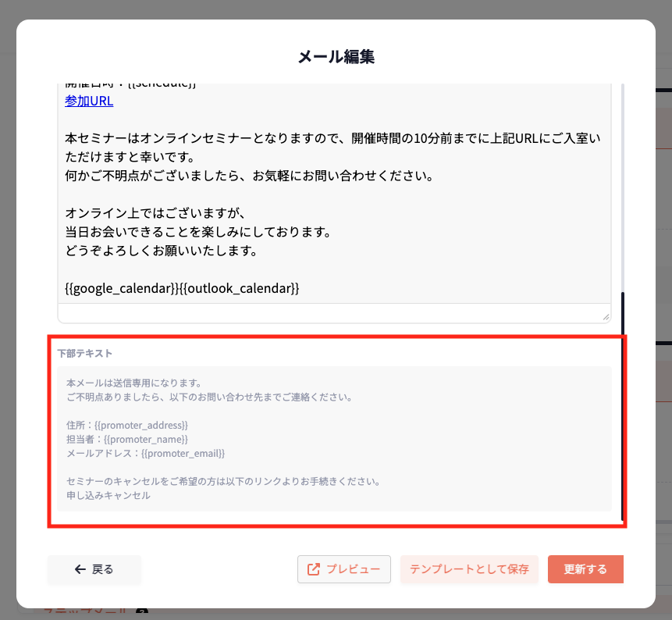Screen dimensions: 672x620
Task: Click the left arrow icon on 戻る
Action: (x=80, y=569)
